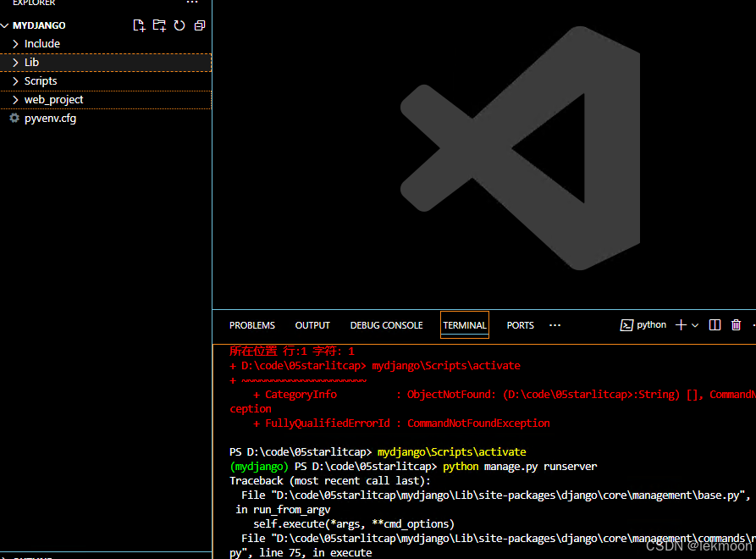Open the launch profile dropdown arrow
Image resolution: width=756 pixels, height=559 pixels.
(x=695, y=325)
